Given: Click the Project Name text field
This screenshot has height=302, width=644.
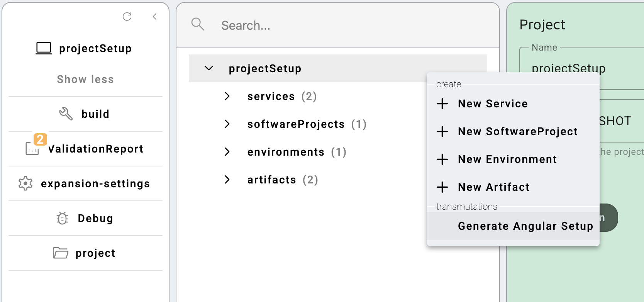Looking at the screenshot, I should point(582,68).
